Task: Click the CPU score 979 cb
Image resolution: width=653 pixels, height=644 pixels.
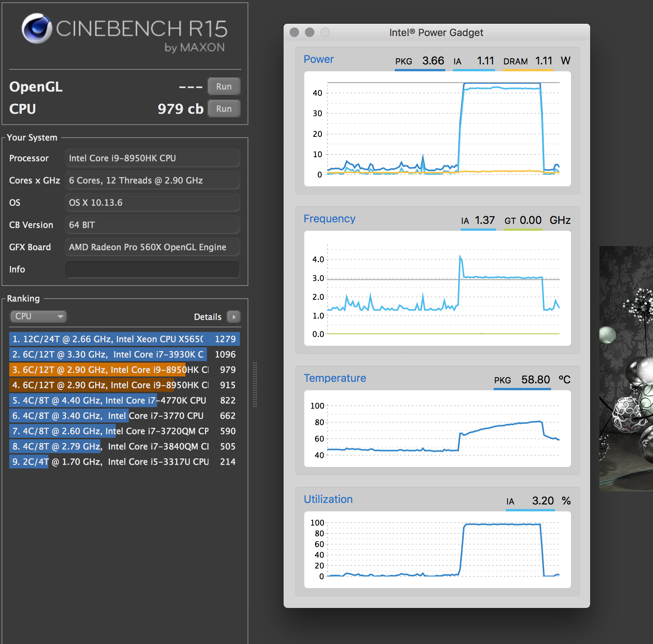Action: point(180,109)
